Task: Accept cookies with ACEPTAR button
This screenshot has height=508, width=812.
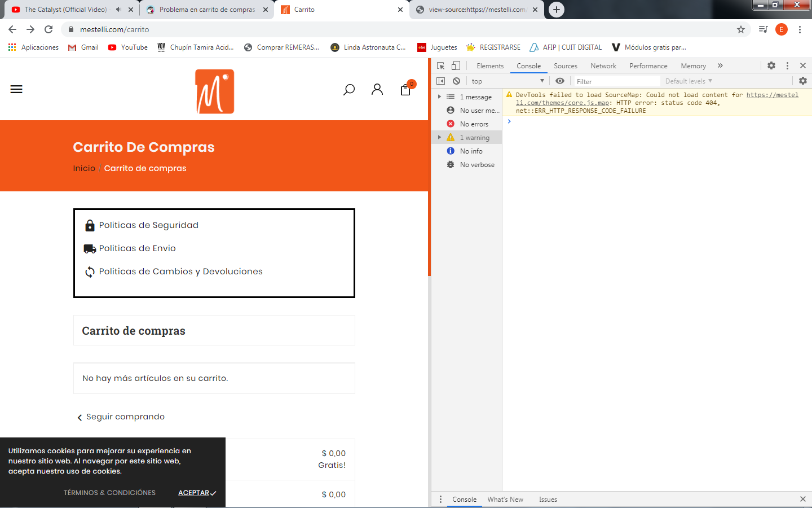Action: click(197, 493)
